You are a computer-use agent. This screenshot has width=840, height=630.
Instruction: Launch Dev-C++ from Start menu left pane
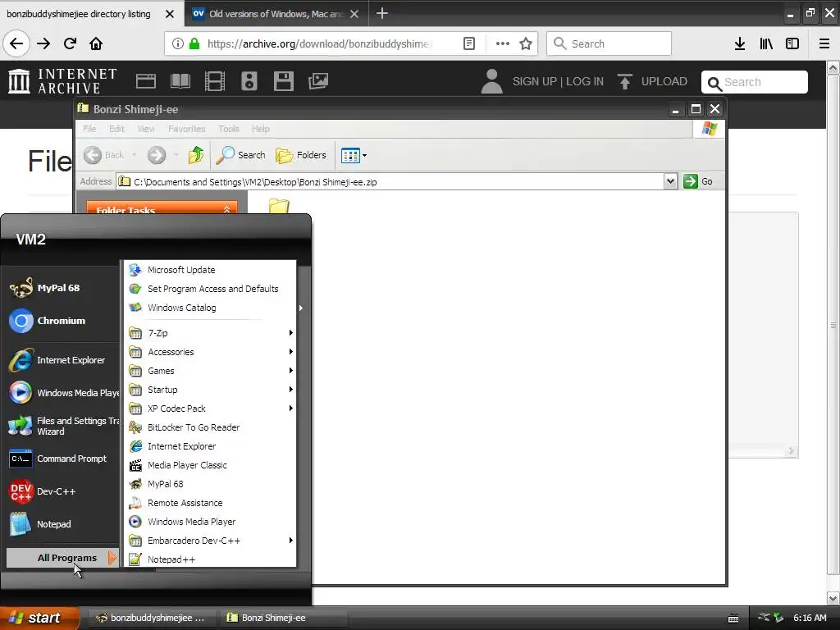pos(62,492)
